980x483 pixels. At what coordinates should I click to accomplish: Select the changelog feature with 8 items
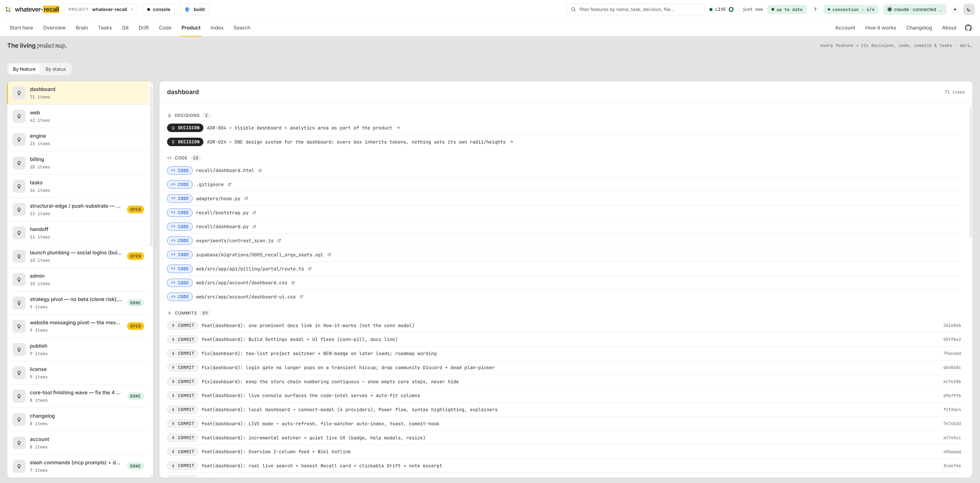click(79, 419)
